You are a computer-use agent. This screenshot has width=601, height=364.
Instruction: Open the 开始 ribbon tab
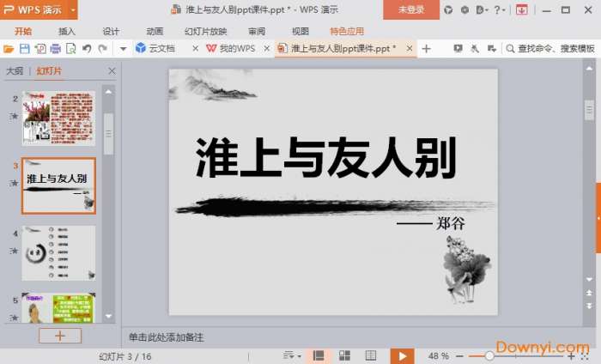coord(23,31)
